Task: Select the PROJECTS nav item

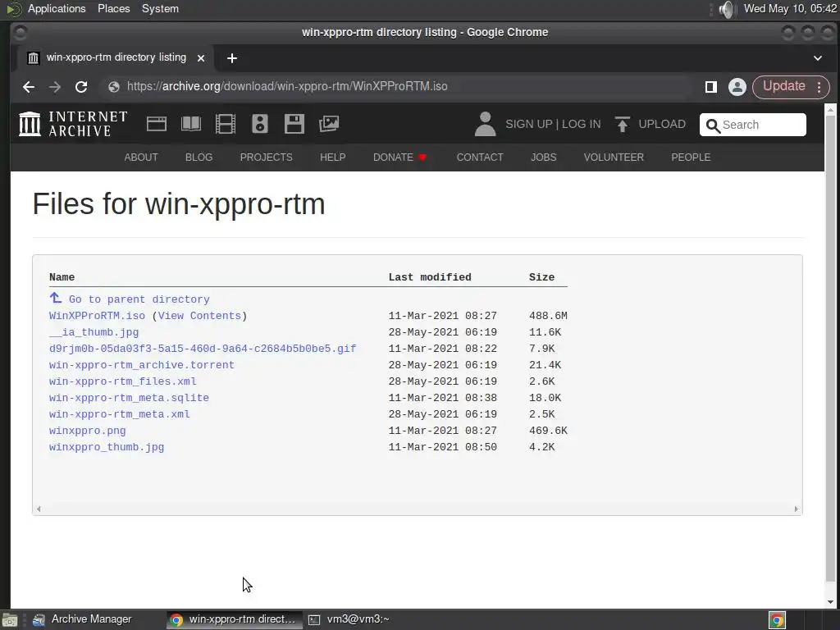Action: pos(267,157)
